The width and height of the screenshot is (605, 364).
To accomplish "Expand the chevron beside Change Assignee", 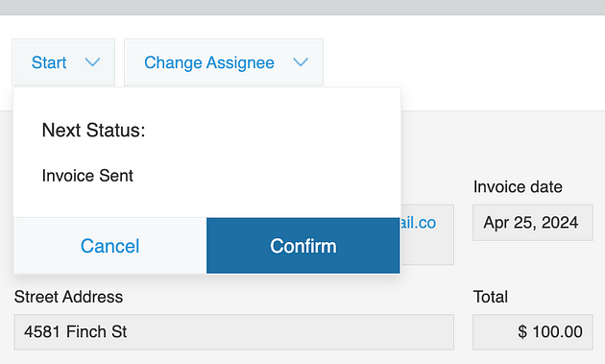I will (x=301, y=62).
